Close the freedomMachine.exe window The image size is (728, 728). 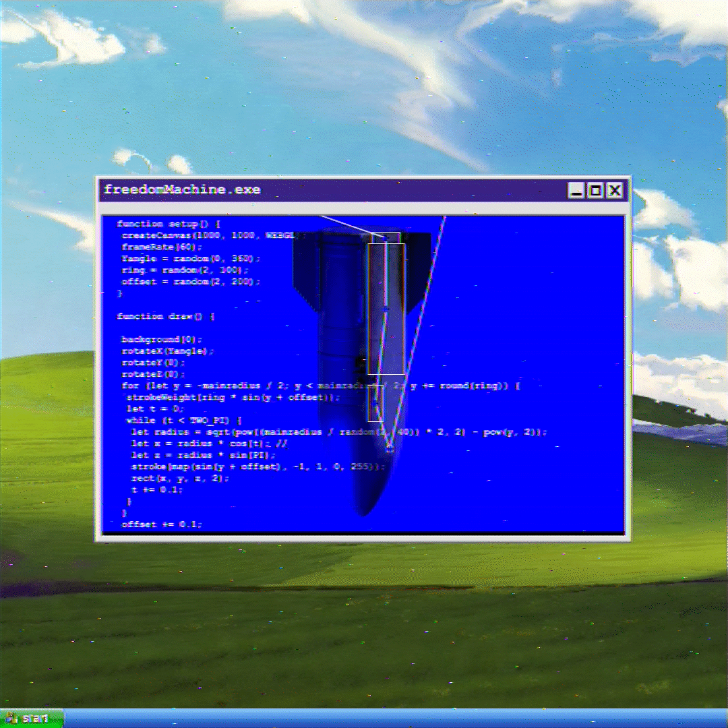(614, 191)
